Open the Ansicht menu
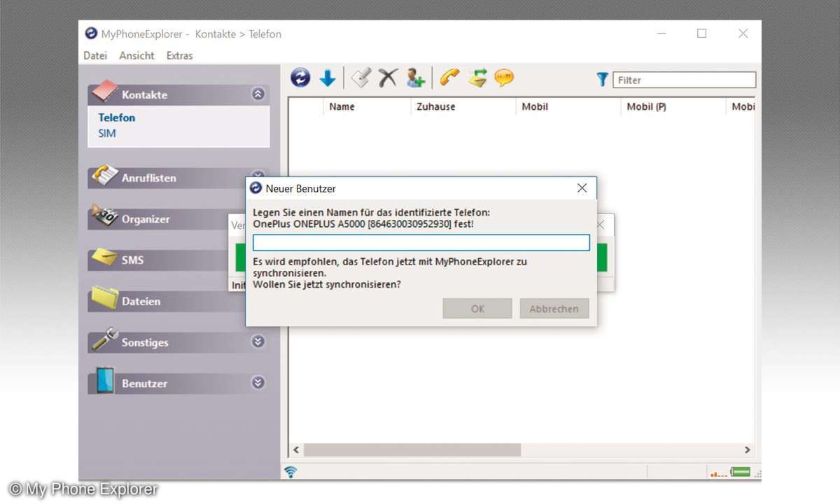Viewport: 840px width, 504px height. point(136,56)
